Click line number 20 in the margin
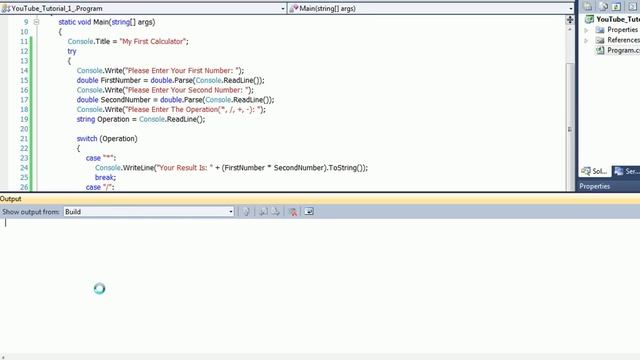The image size is (640, 360). tap(24, 129)
